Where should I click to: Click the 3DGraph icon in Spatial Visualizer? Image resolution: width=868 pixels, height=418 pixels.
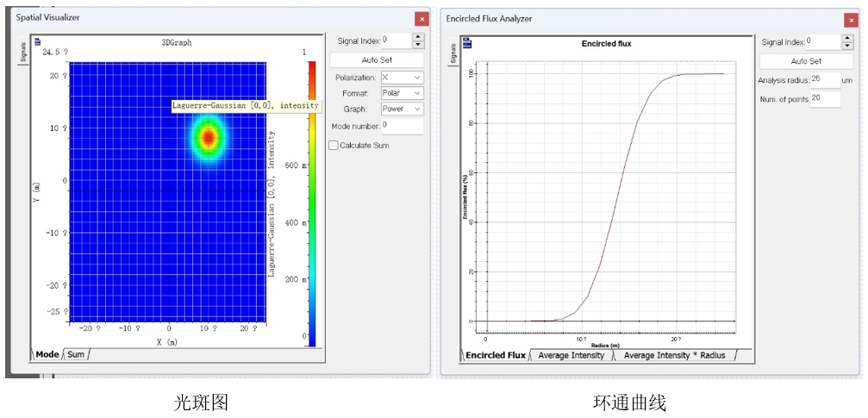pos(38,41)
